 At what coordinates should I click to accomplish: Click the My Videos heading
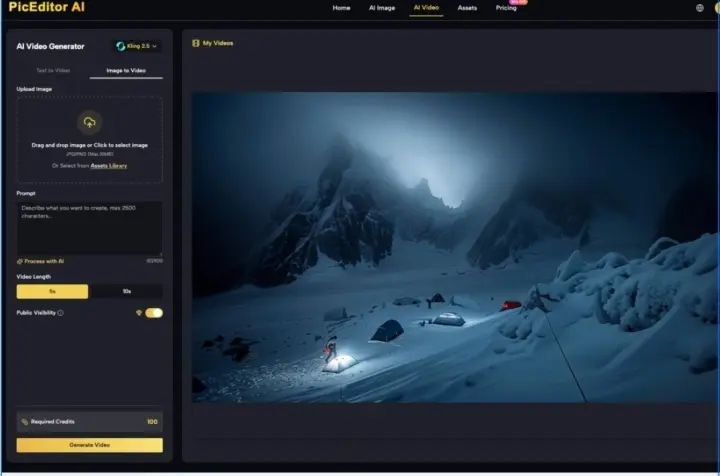point(218,43)
